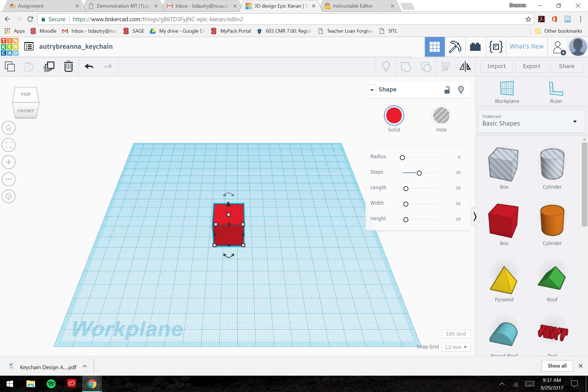Image resolution: width=588 pixels, height=392 pixels.
Task: Open the Snap Grid value dropdown
Action: [x=456, y=347]
